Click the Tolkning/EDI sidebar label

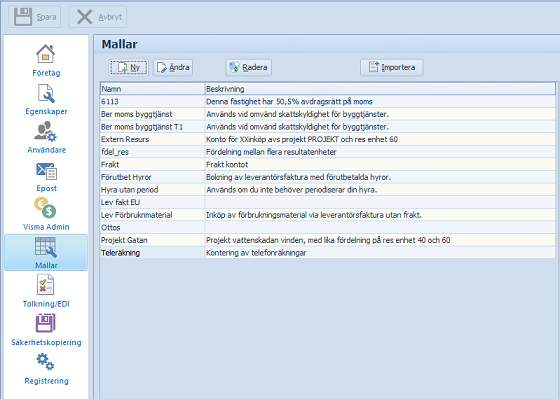pyautogui.click(x=46, y=304)
